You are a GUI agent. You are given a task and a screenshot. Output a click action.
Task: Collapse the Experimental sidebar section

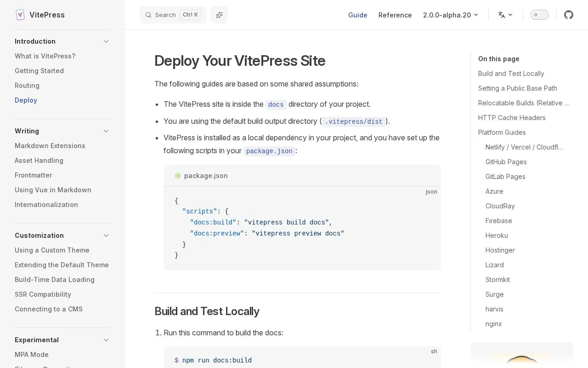(106, 340)
